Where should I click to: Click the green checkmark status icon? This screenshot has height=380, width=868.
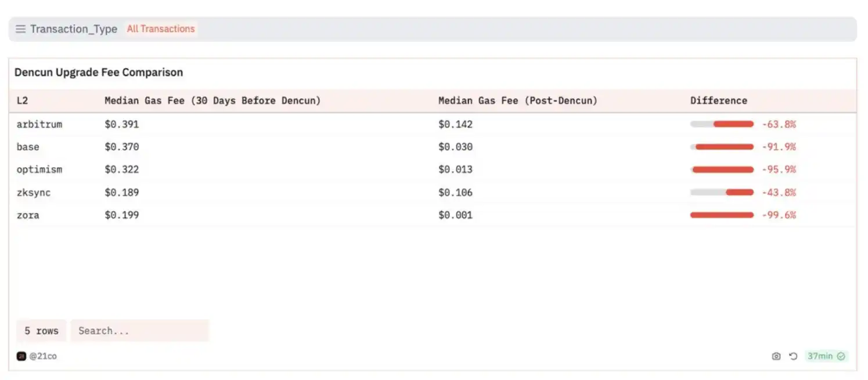(841, 356)
